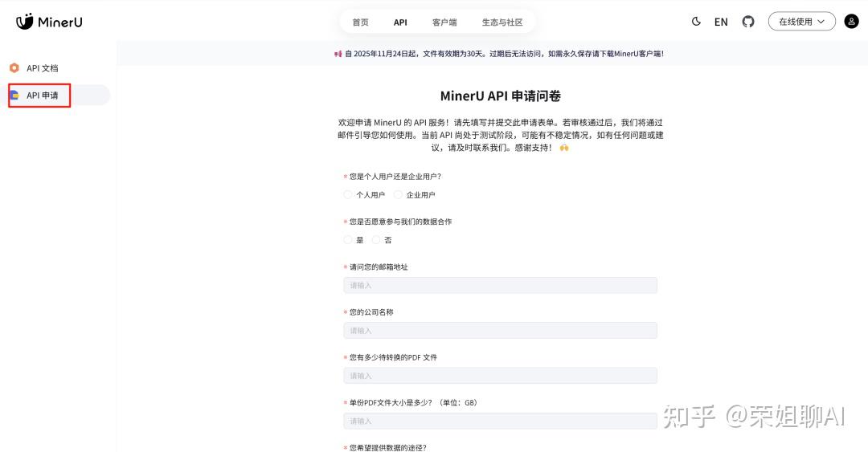Expand the 在线使用 dropdown
The height and width of the screenshot is (452, 868).
coord(801,22)
